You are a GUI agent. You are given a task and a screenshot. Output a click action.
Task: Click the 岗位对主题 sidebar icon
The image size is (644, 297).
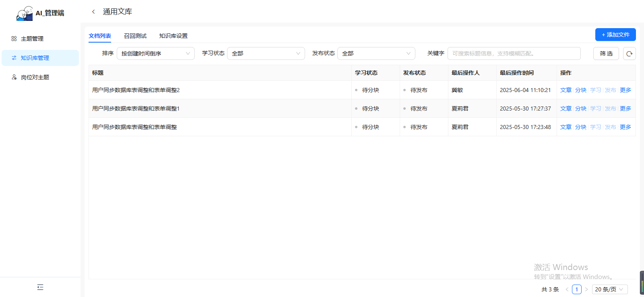click(14, 77)
